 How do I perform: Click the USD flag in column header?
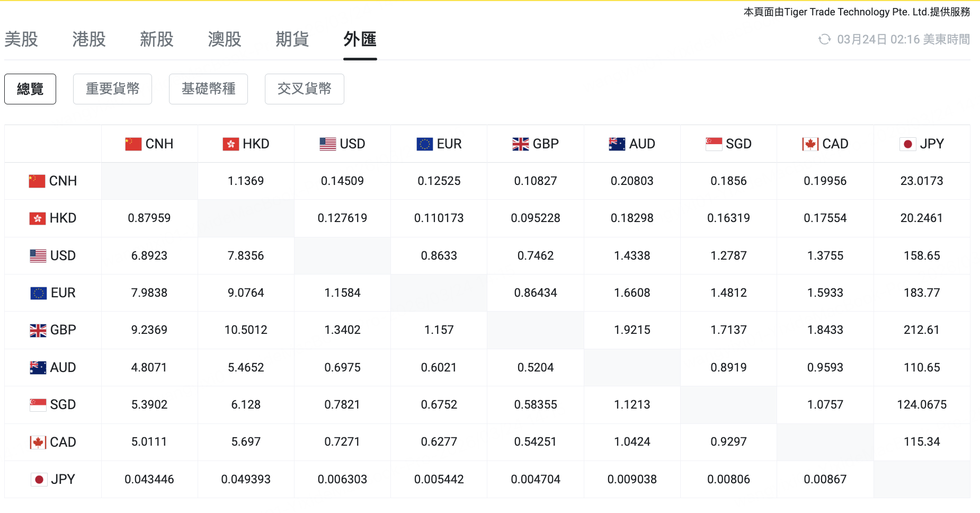(x=327, y=144)
